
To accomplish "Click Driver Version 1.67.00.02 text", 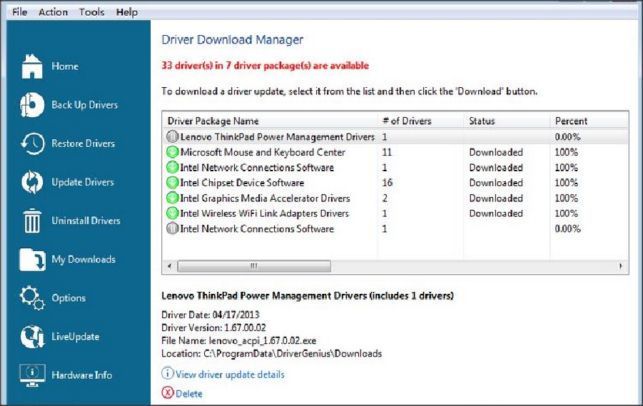I will tap(214, 328).
